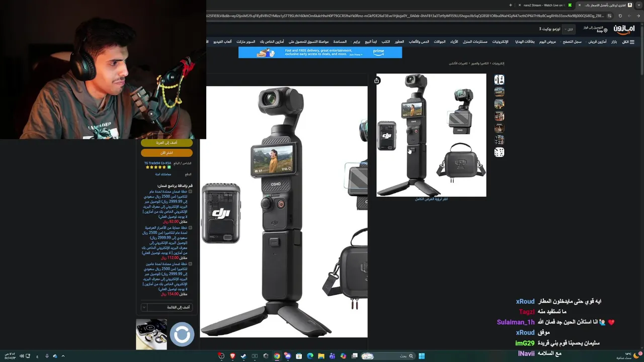Open a new browser tab with plus button
The height and width of the screenshot is (362, 644).
tap(510, 5)
